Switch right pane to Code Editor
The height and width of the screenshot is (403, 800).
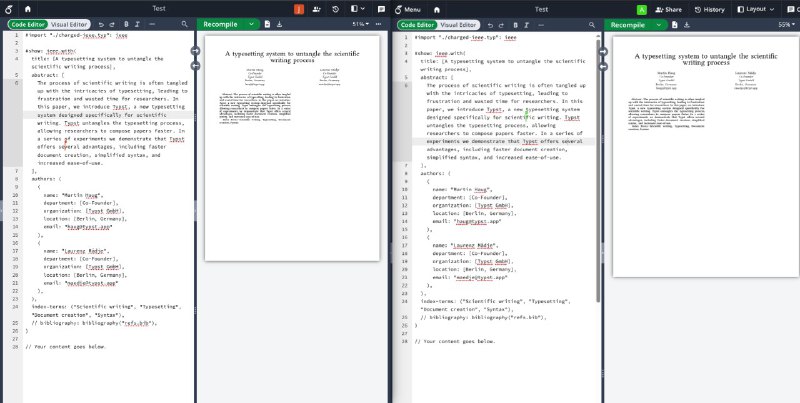tap(416, 23)
